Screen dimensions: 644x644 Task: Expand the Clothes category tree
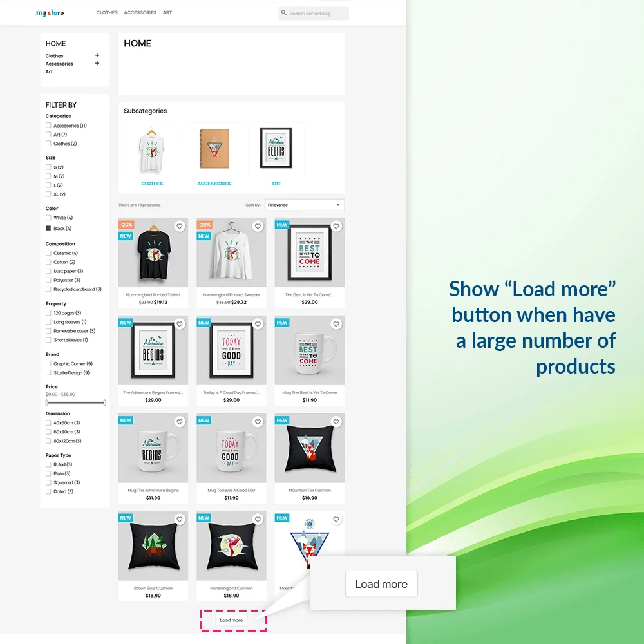(97, 56)
